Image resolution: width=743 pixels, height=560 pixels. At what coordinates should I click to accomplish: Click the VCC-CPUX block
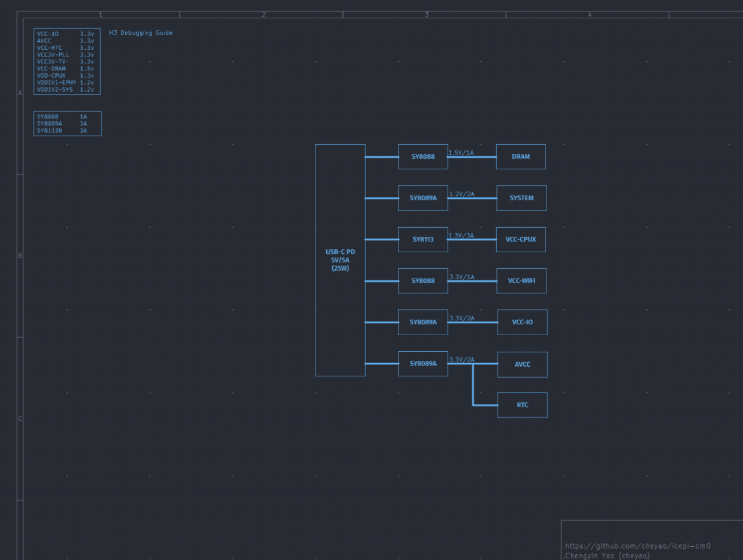tap(520, 240)
